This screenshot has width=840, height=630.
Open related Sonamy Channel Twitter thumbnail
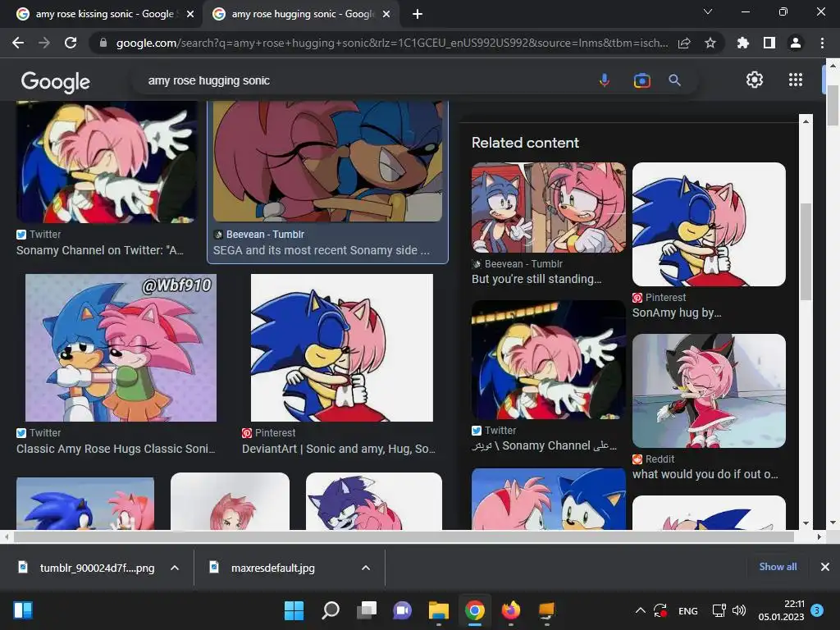click(548, 359)
